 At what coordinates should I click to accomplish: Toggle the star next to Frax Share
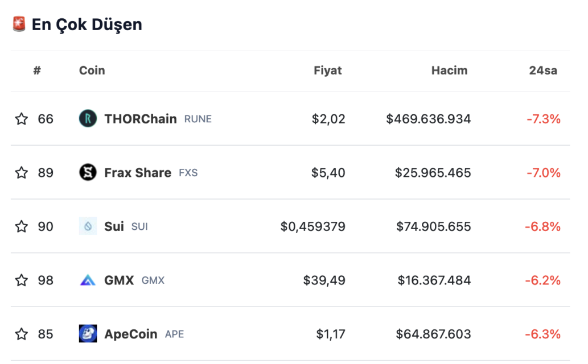coord(22,172)
